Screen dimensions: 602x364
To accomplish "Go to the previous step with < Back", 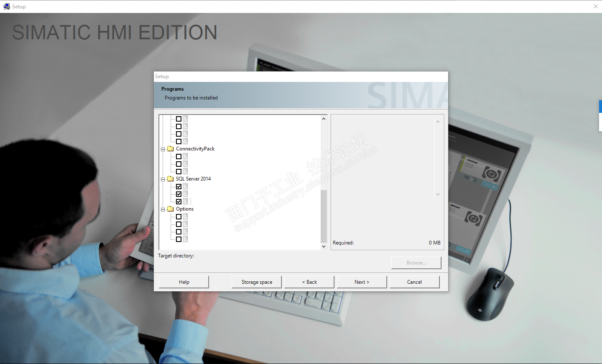I will [x=309, y=282].
